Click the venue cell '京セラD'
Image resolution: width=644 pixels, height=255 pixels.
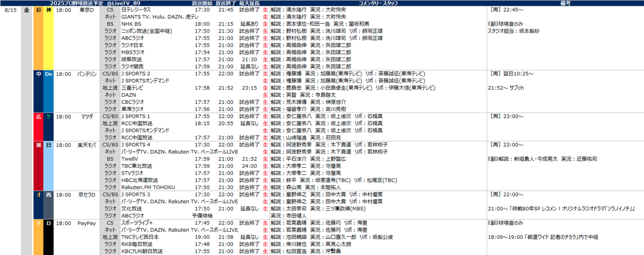pyautogui.click(x=86, y=194)
